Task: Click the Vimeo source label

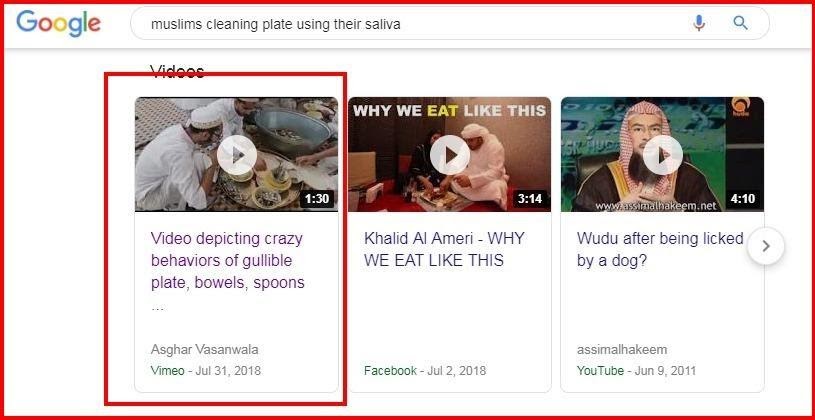Action: [167, 371]
